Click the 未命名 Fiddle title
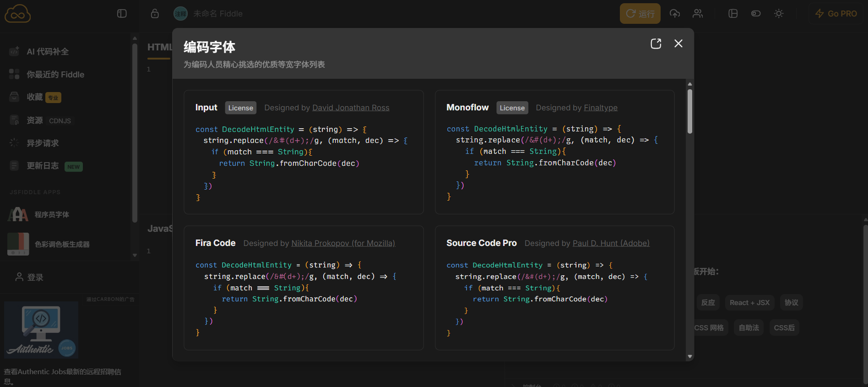The width and height of the screenshot is (868, 387). point(218,14)
